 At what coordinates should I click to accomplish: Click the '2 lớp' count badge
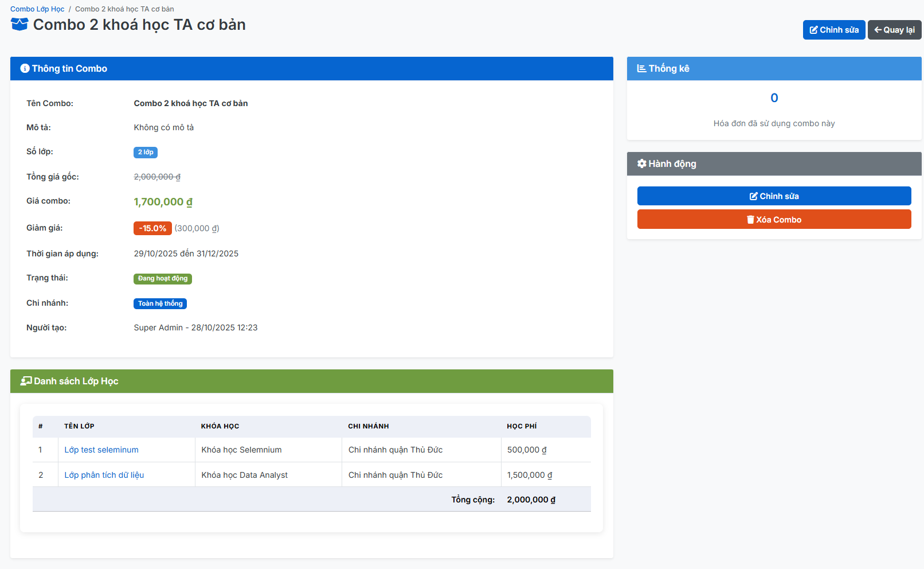146,152
